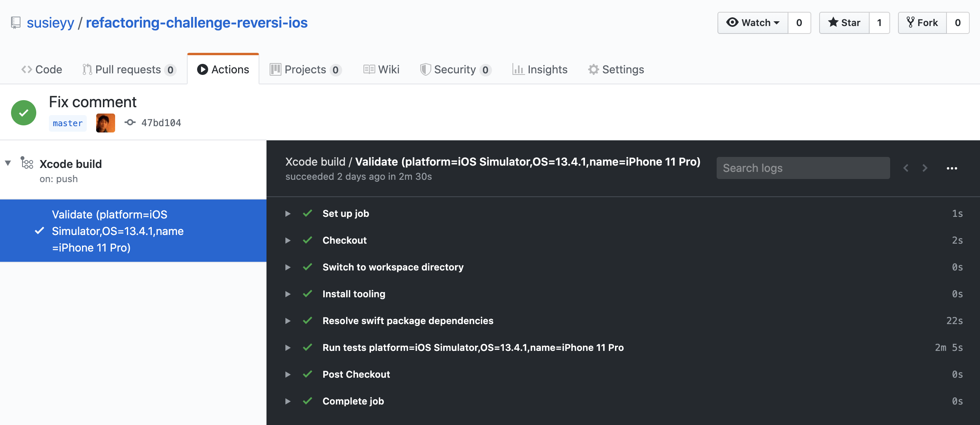Select the Validate iPhone 11 Pro job

(133, 231)
